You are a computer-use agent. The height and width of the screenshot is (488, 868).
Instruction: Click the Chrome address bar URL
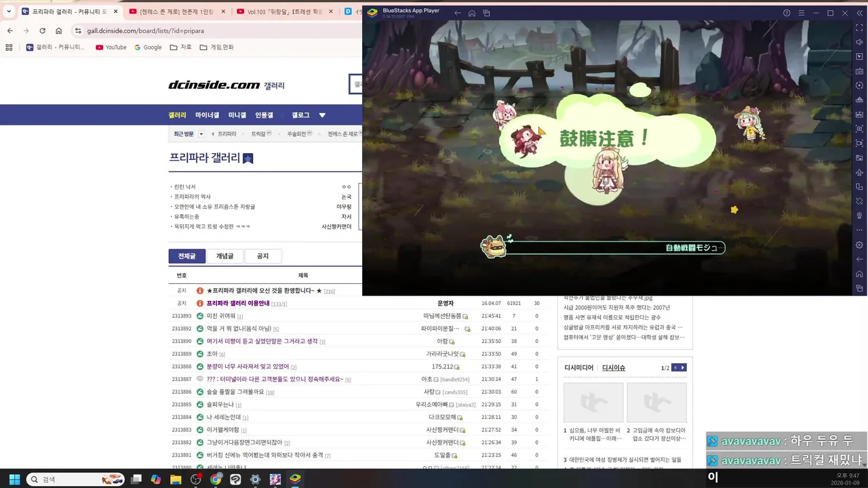tap(145, 30)
